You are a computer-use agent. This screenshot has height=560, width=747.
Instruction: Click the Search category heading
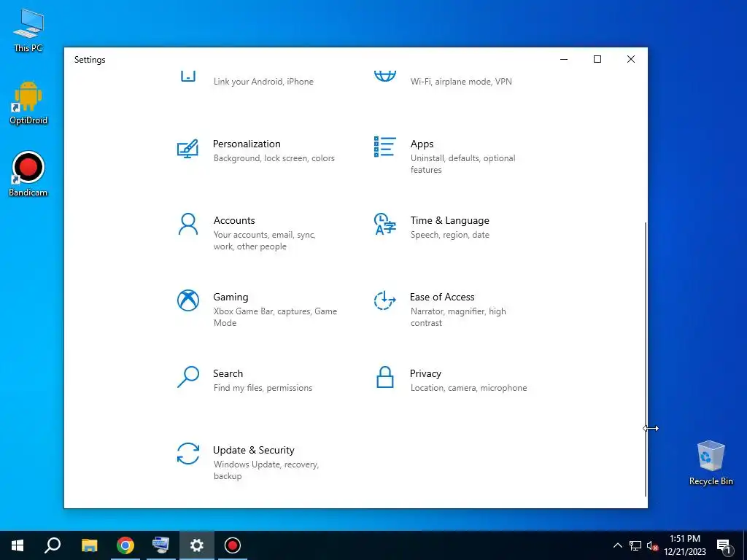coord(228,374)
